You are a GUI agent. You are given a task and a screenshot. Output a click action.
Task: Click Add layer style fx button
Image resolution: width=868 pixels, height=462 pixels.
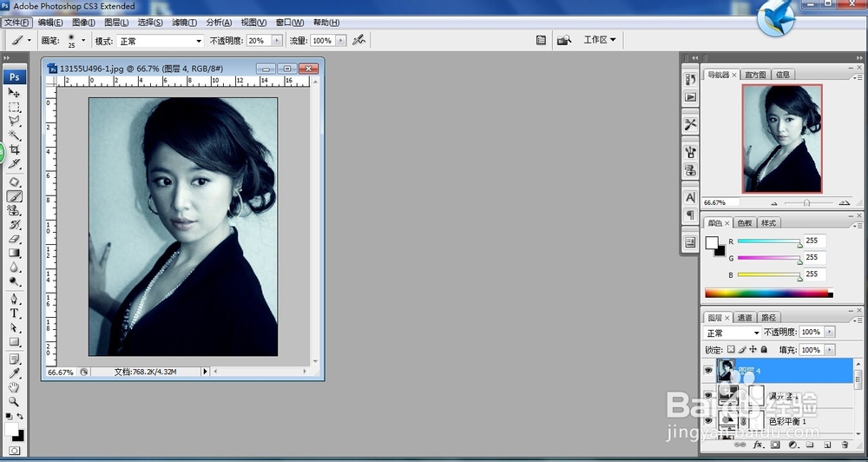(759, 445)
